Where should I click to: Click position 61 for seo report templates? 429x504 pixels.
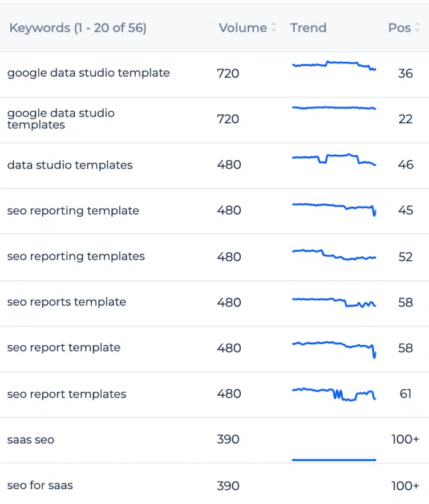pyautogui.click(x=406, y=394)
